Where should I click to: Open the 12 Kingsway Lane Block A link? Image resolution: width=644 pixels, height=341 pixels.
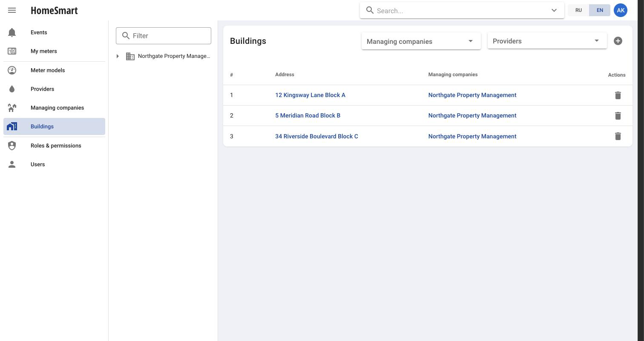click(x=310, y=95)
